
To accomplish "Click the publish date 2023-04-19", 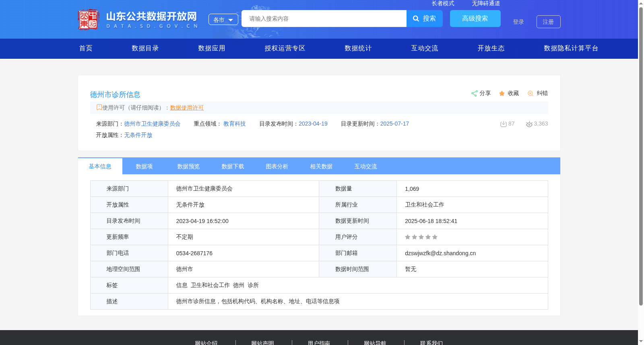I will click(313, 124).
